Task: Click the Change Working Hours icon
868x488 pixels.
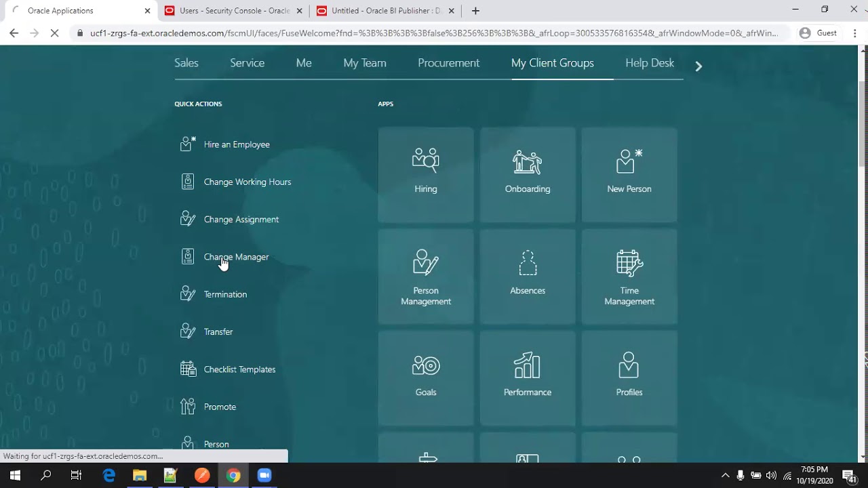Action: click(x=188, y=182)
